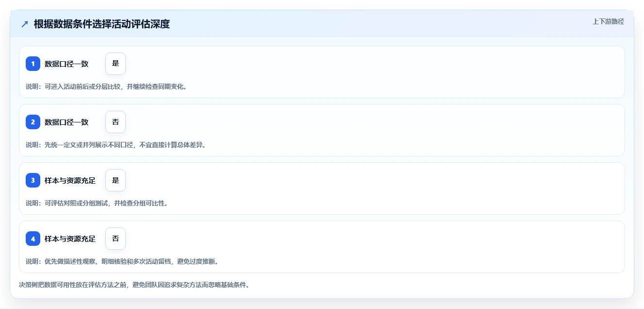Select the 是 chip in row 3
This screenshot has width=644, height=309.
point(116,180)
